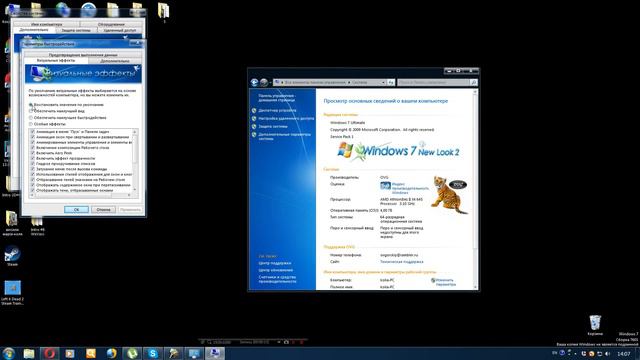
Task: Click scroll-down arrow in visual effects list
Action: [x=135, y=190]
